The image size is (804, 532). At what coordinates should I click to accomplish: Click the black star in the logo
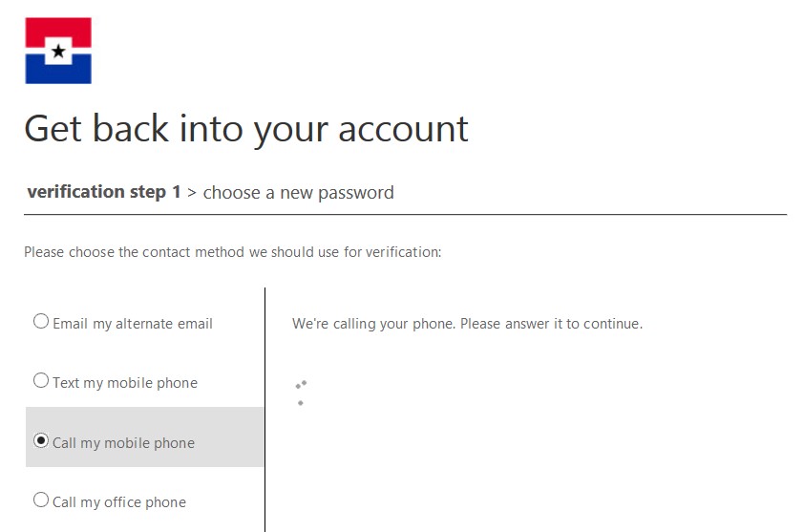point(58,51)
